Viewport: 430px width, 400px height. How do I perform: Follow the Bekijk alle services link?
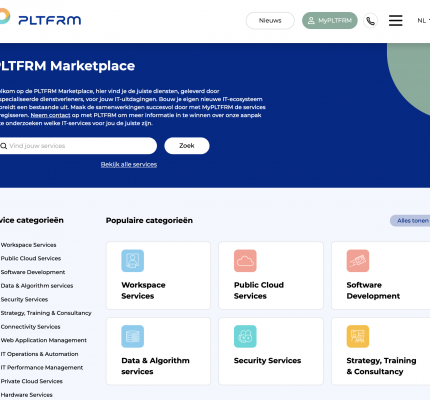point(129,164)
